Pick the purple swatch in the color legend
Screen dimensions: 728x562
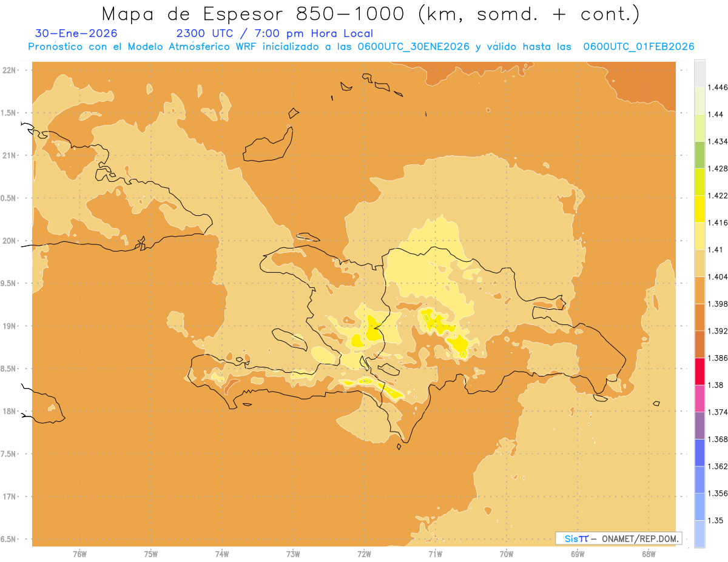(x=699, y=426)
